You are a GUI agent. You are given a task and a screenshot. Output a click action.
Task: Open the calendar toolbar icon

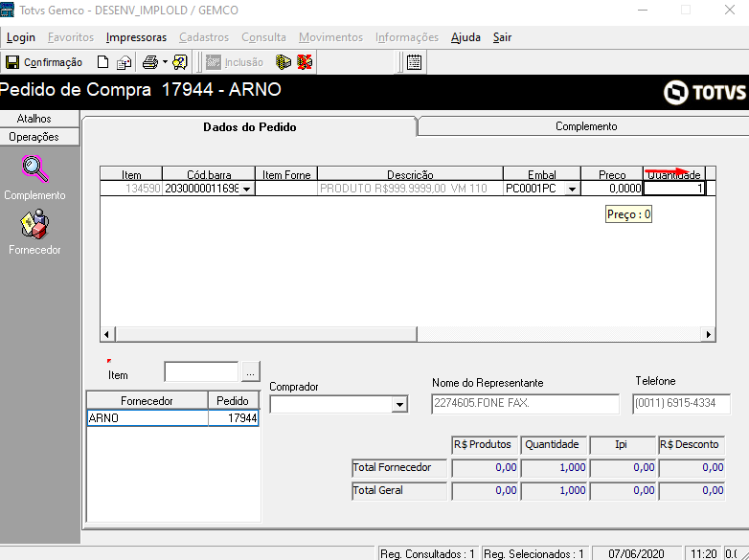[x=414, y=62]
